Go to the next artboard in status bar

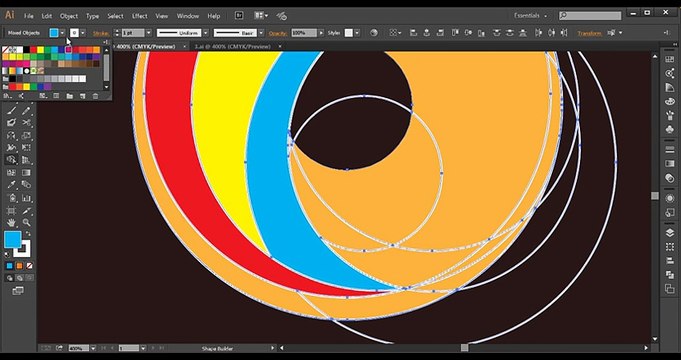[154, 348]
